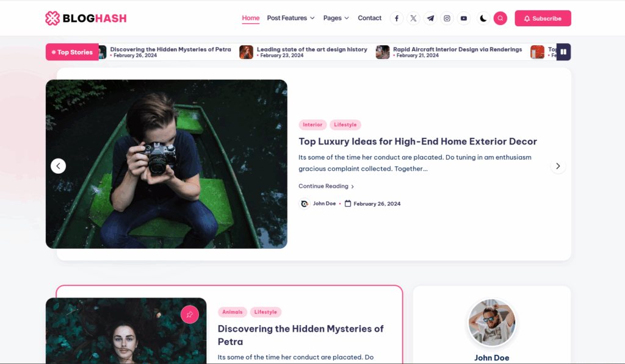Select the Animals category tag

(x=233, y=312)
